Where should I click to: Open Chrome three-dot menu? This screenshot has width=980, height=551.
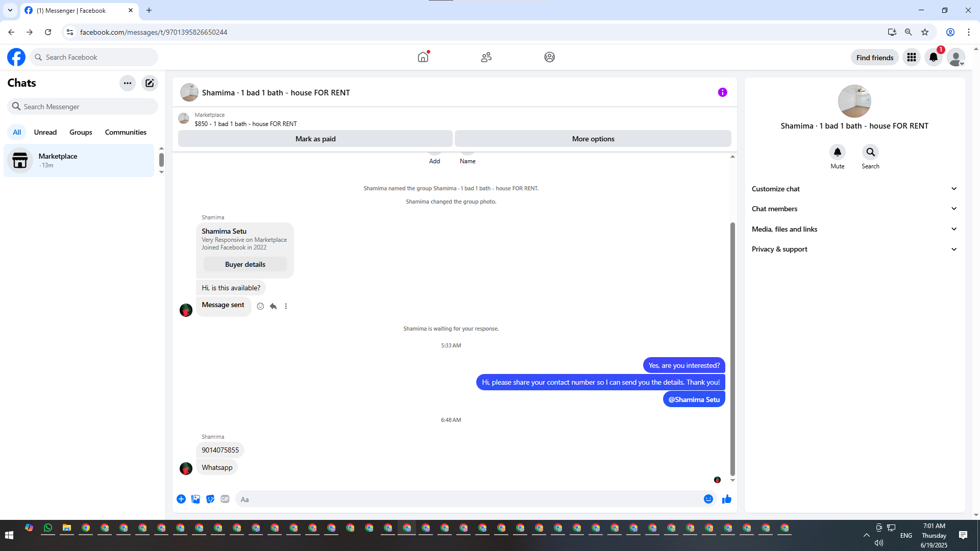tap(969, 32)
